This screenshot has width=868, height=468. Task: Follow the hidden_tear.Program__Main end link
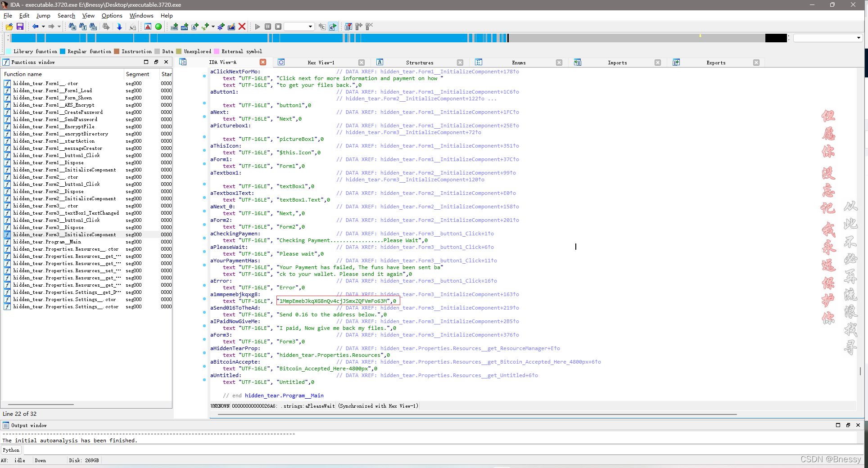(x=284, y=396)
